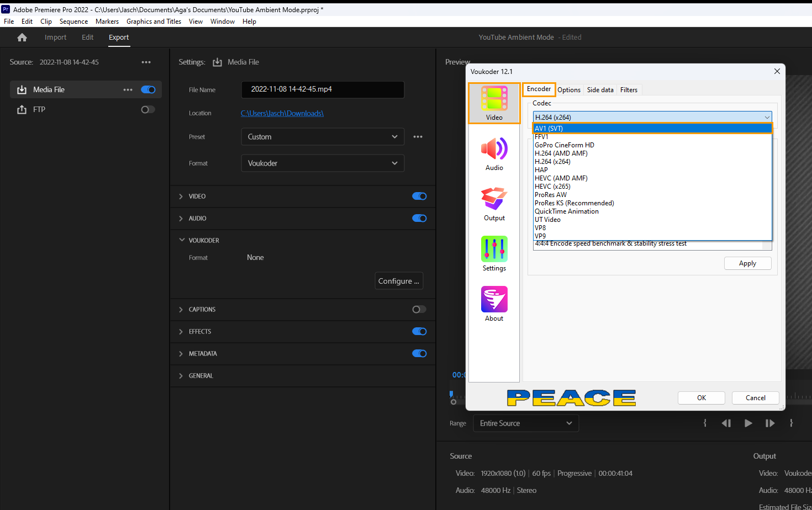
Task: Collapse the VOUKODER section
Action: 182,240
